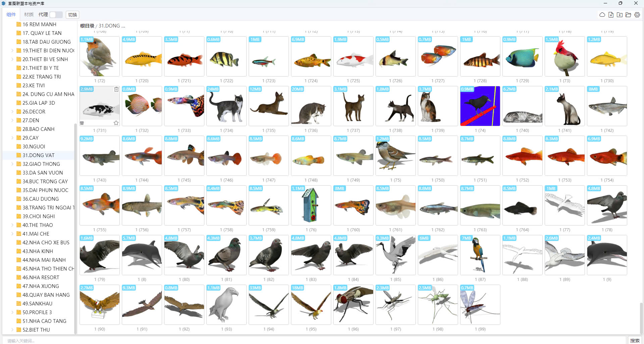Click the 替 replace icon on koi thumbnail
Viewport: 644px width, 344px height.
pos(82,123)
